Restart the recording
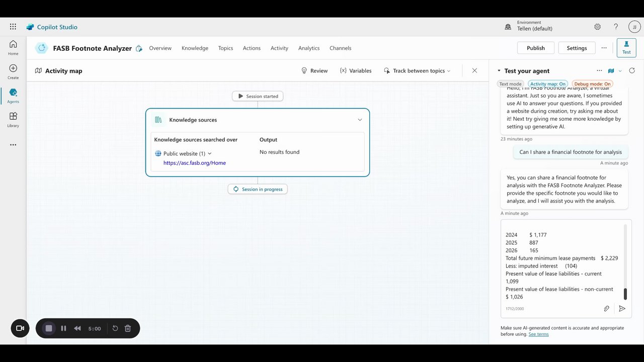The width and height of the screenshot is (644, 362). point(115,328)
